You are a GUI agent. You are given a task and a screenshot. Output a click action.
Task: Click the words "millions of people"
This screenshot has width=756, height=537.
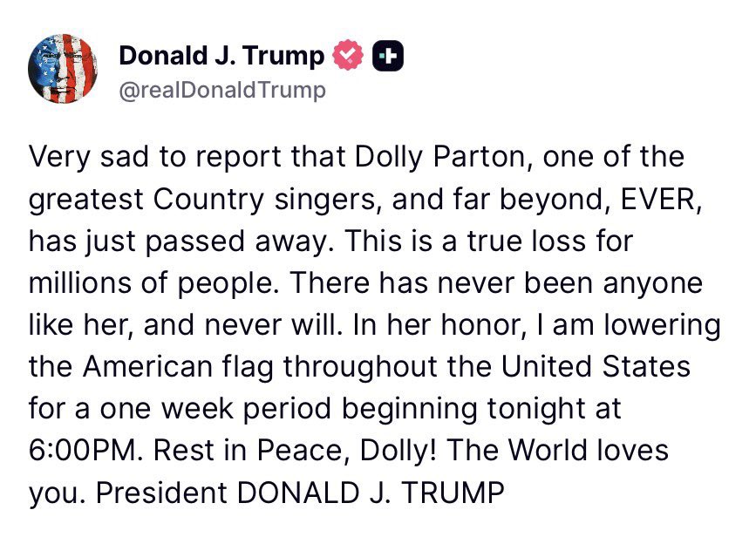tap(151, 283)
